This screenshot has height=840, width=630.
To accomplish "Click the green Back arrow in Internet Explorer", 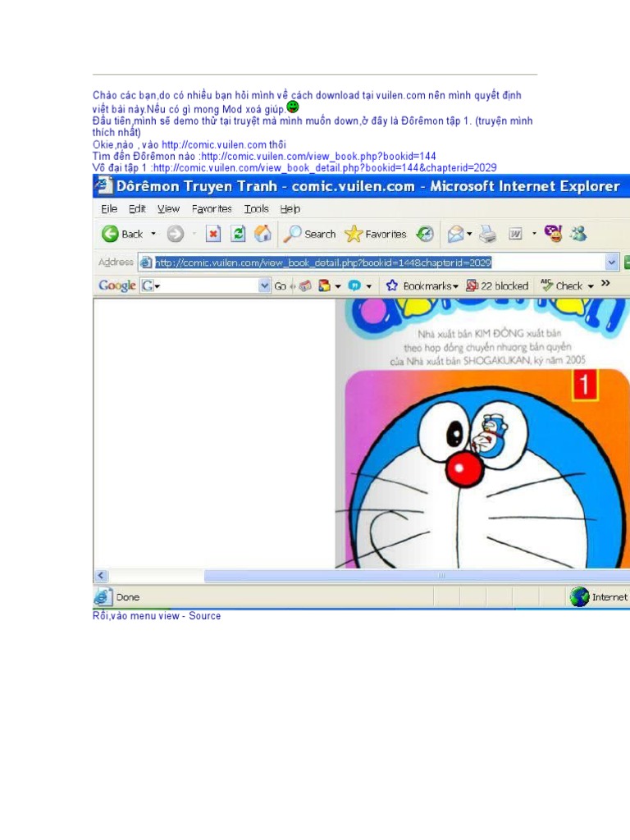I will [110, 234].
